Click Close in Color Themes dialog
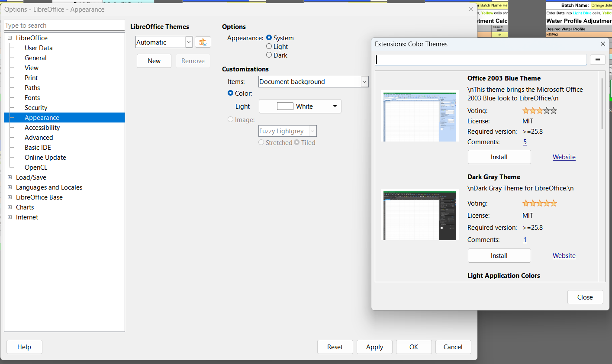The image size is (612, 364). coord(585,297)
